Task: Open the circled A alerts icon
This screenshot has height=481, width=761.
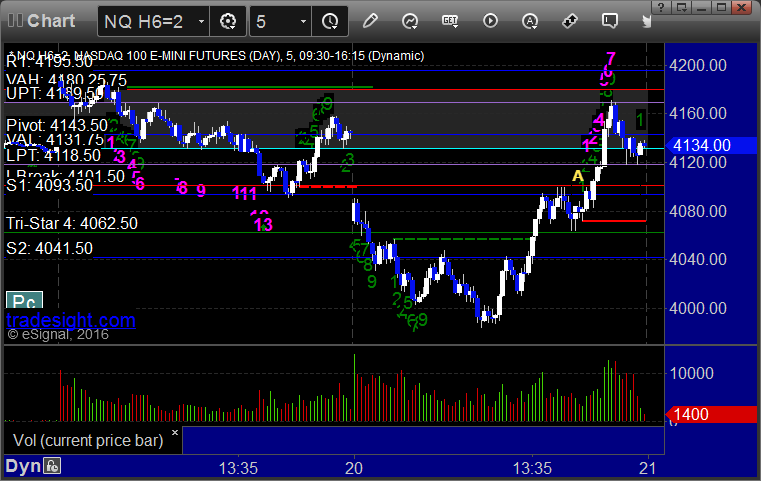Action: tap(529, 21)
